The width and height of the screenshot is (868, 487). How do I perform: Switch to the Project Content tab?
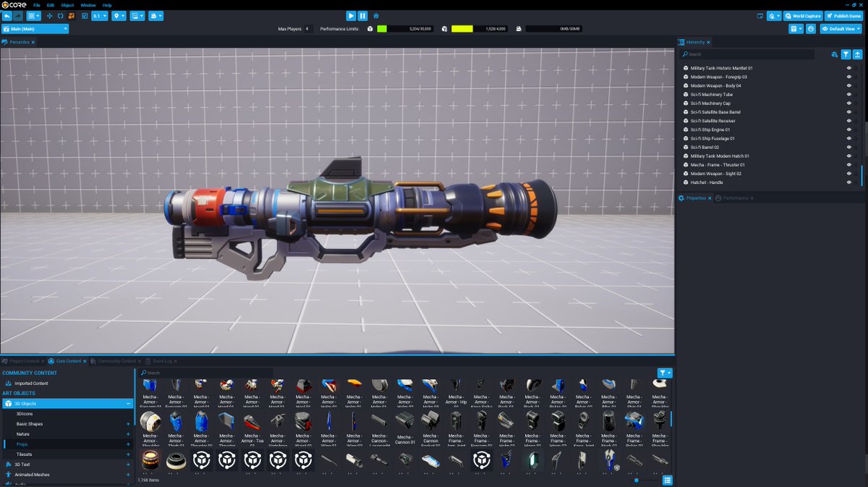point(24,360)
